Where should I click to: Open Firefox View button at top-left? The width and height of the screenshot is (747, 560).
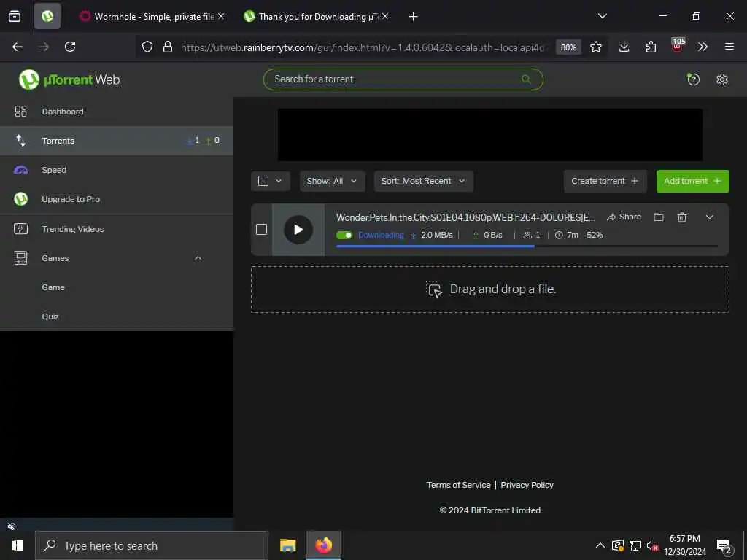point(15,16)
